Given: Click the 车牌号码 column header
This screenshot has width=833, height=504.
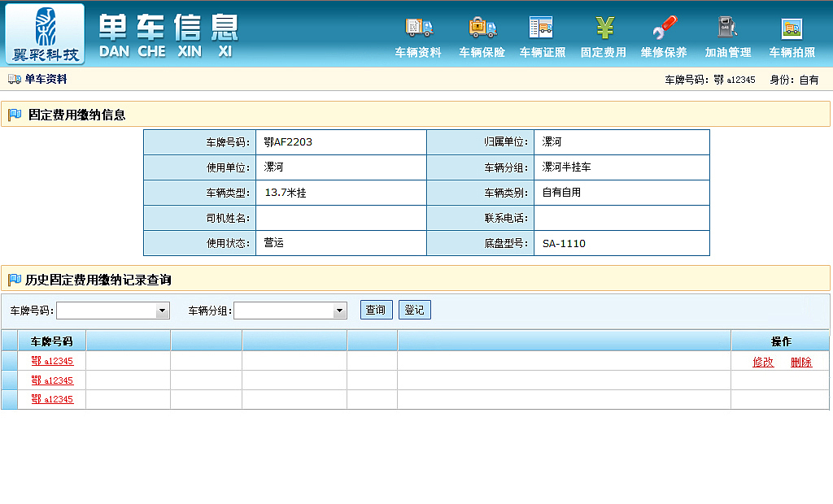Looking at the screenshot, I should [x=51, y=341].
